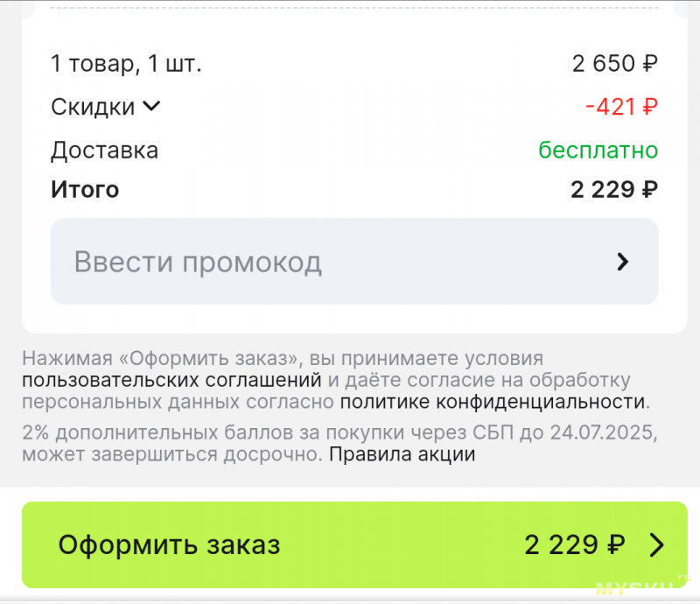The image size is (700, 604).
Task: Click the mysku watermark in corner
Action: [643, 586]
